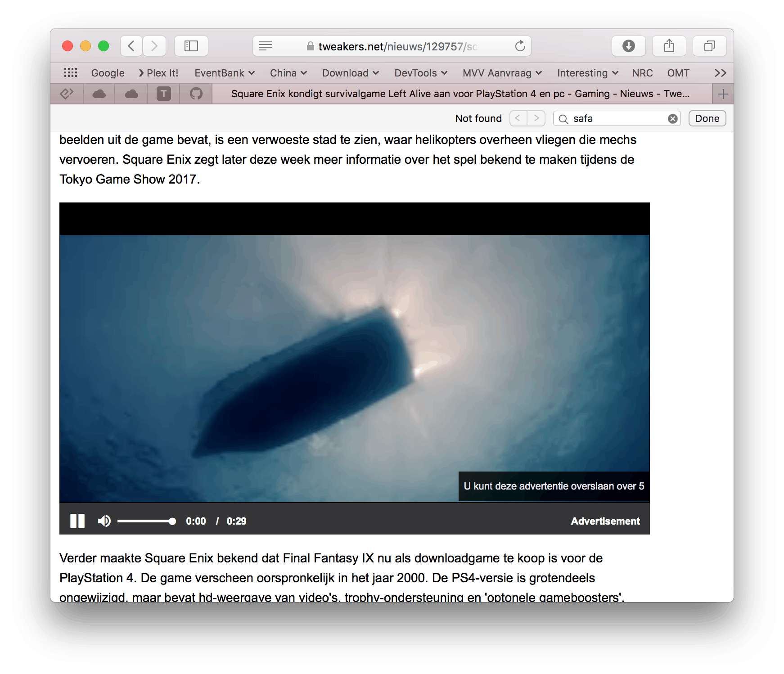Open Reader view icon in address bar

[266, 46]
